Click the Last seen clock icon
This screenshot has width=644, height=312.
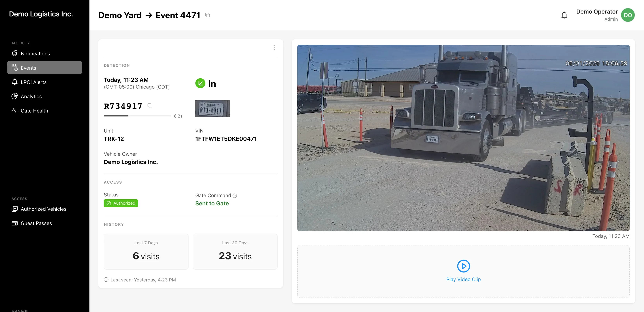click(106, 279)
